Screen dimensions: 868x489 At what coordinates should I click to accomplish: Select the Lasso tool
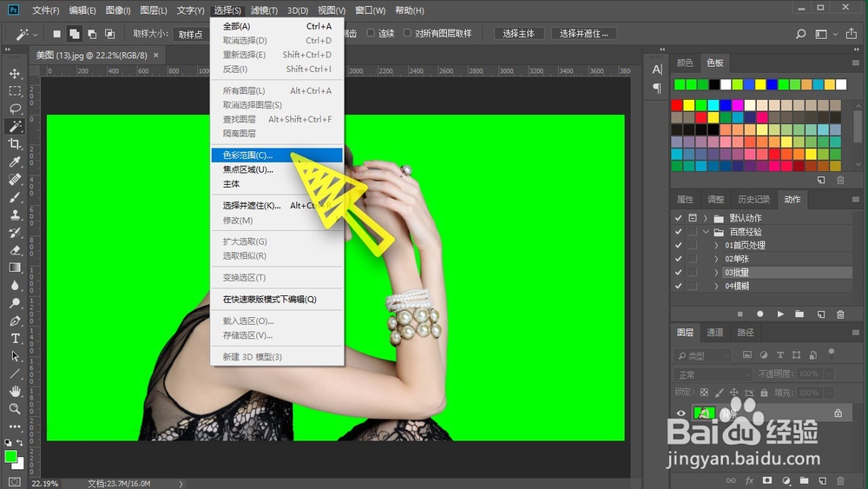click(15, 109)
